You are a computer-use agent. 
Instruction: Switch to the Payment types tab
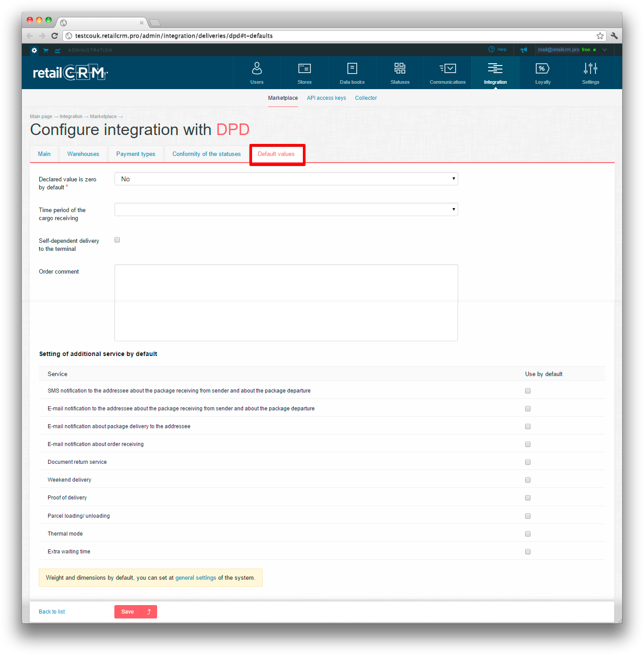coord(136,154)
